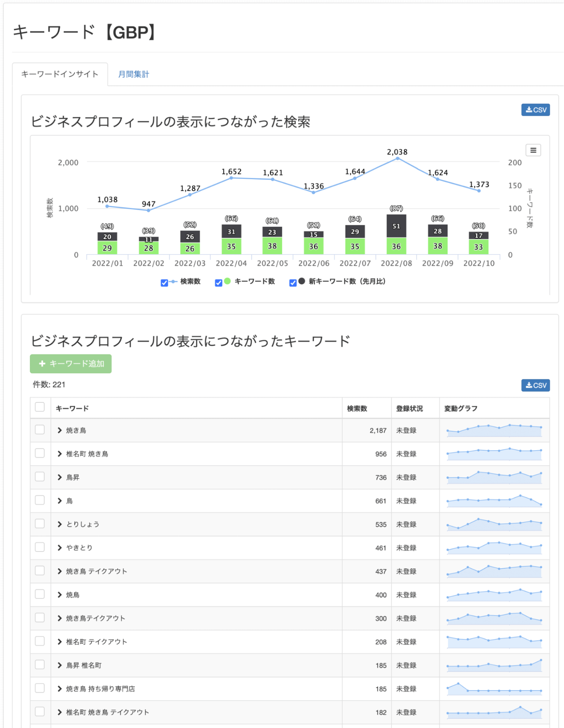Viewport: 564px width, 728px height.
Task: Click the 2,038 line chart point
Action: (397, 158)
